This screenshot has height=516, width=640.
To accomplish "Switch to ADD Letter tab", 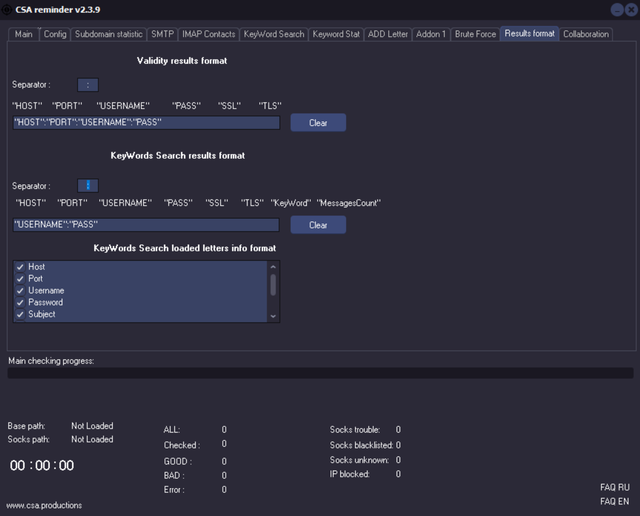I will [x=388, y=34].
